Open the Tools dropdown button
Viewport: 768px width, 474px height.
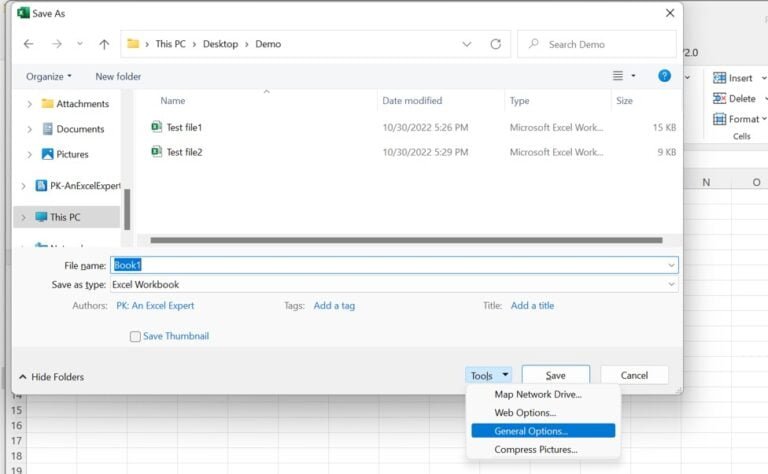click(x=488, y=376)
